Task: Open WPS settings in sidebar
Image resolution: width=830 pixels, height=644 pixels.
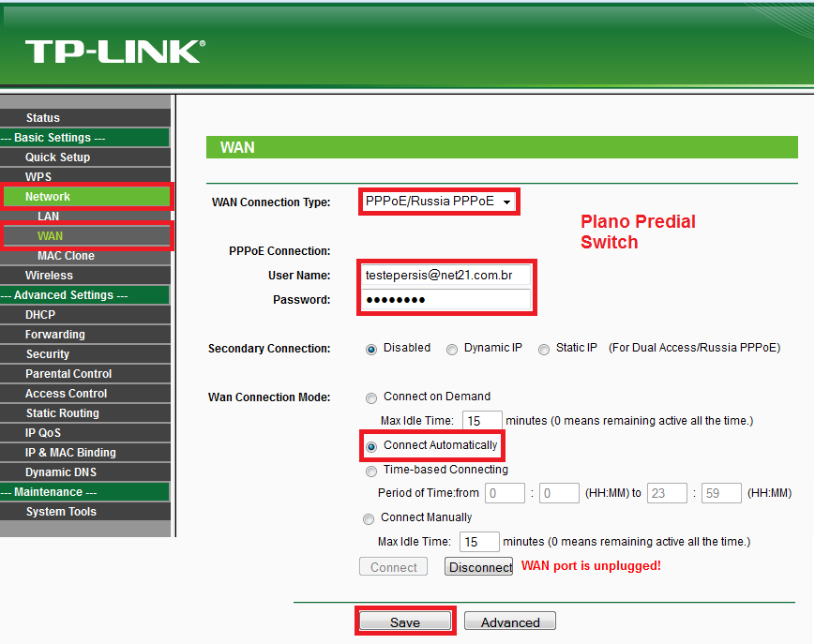Action: click(x=85, y=177)
